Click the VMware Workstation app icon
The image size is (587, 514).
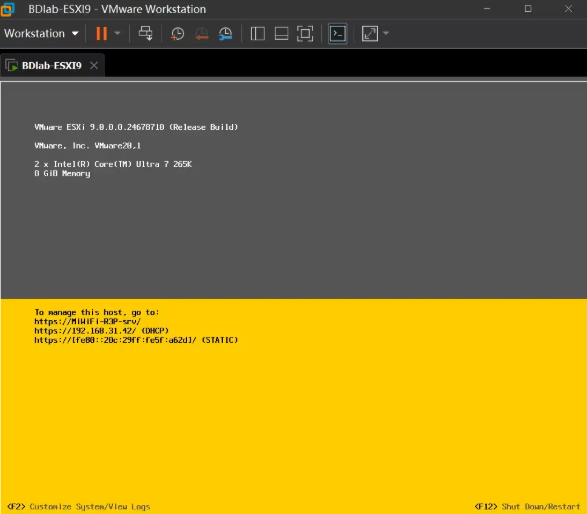pos(7,9)
